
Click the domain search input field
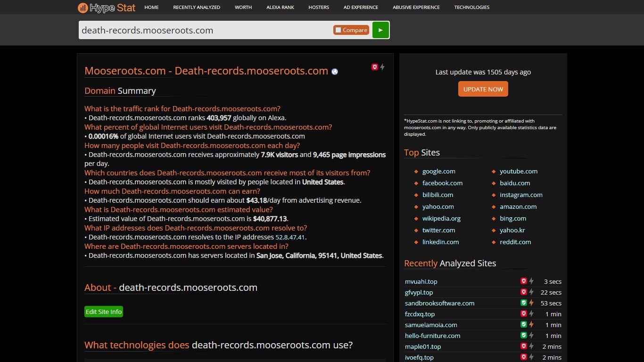(206, 30)
